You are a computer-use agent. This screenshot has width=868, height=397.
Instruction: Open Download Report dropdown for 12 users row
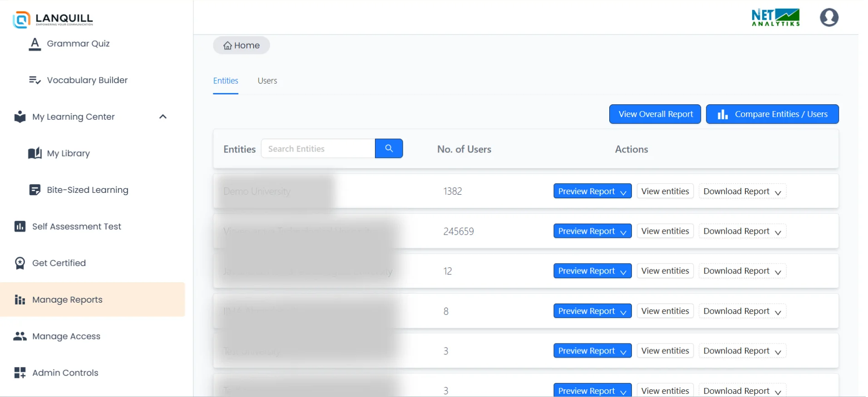tap(742, 271)
